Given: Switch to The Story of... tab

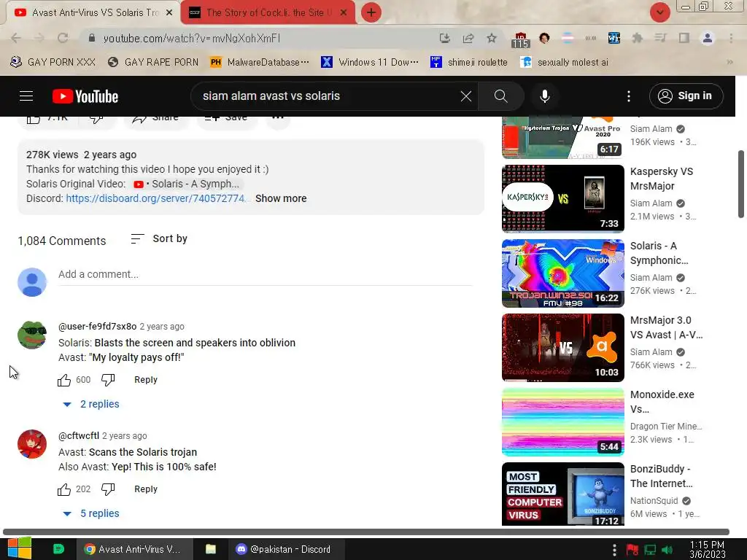Looking at the screenshot, I should click(268, 13).
